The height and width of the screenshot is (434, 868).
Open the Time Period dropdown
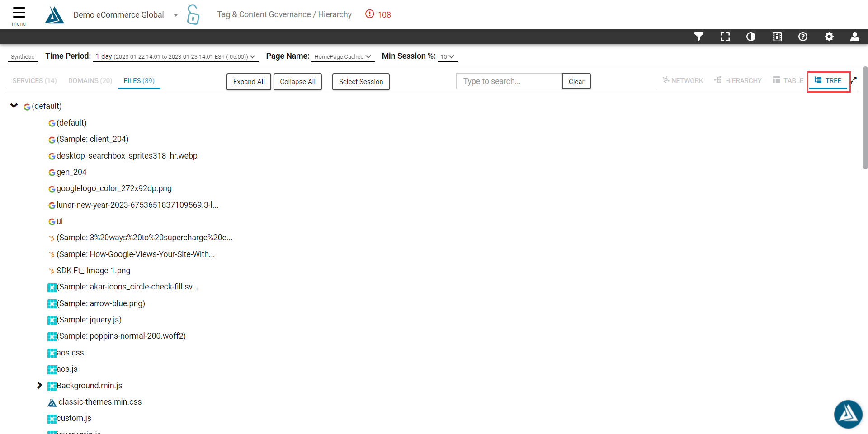[x=176, y=56]
